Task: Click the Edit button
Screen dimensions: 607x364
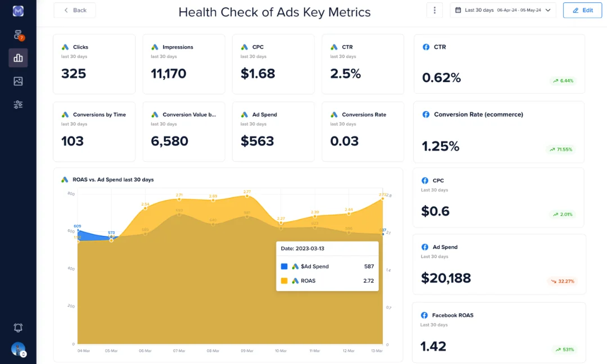Action: [x=582, y=10]
